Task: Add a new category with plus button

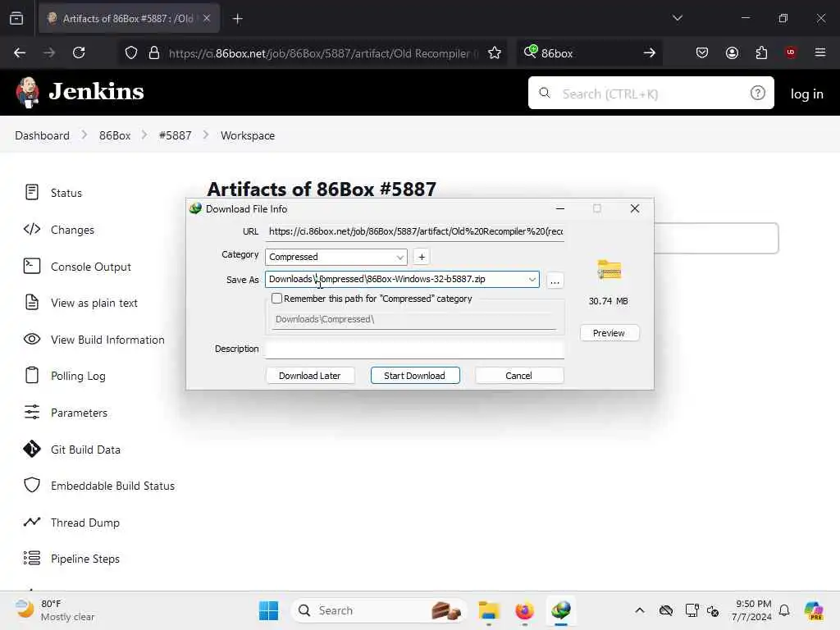Action: point(422,257)
